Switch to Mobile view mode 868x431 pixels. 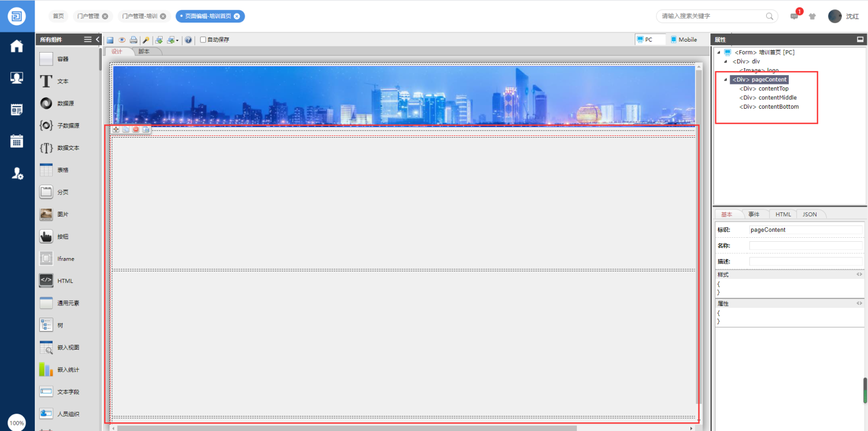(x=683, y=39)
